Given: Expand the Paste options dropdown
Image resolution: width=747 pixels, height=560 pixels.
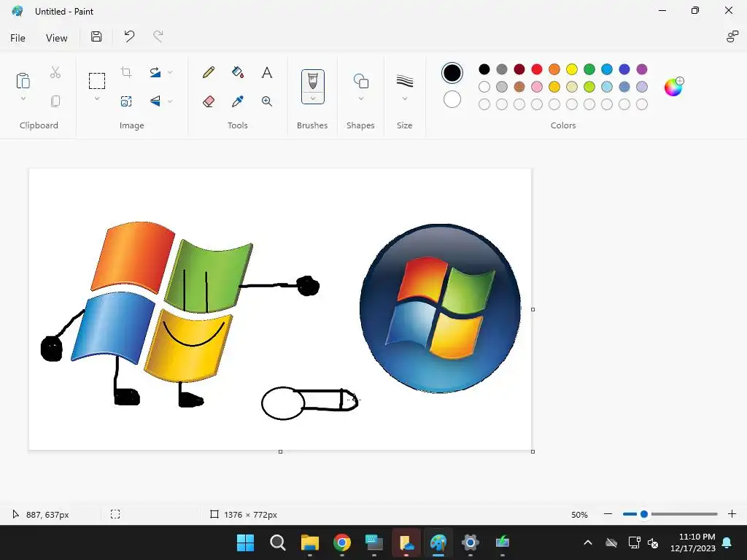Looking at the screenshot, I should coord(23,98).
